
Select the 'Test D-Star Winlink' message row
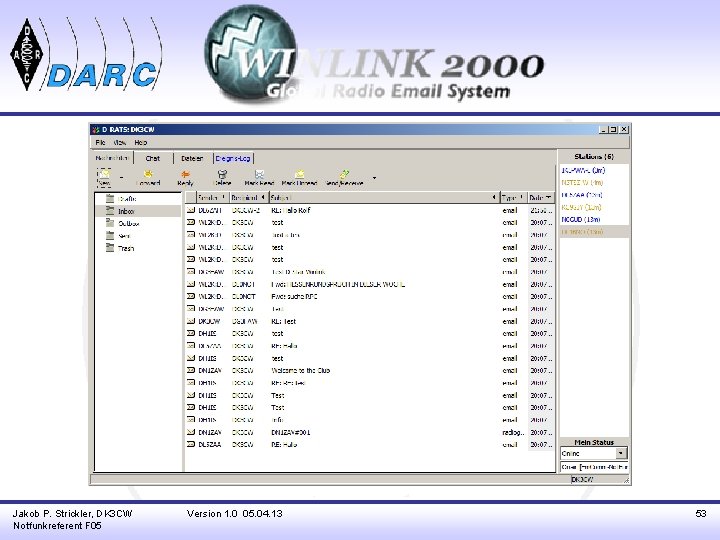point(370,272)
